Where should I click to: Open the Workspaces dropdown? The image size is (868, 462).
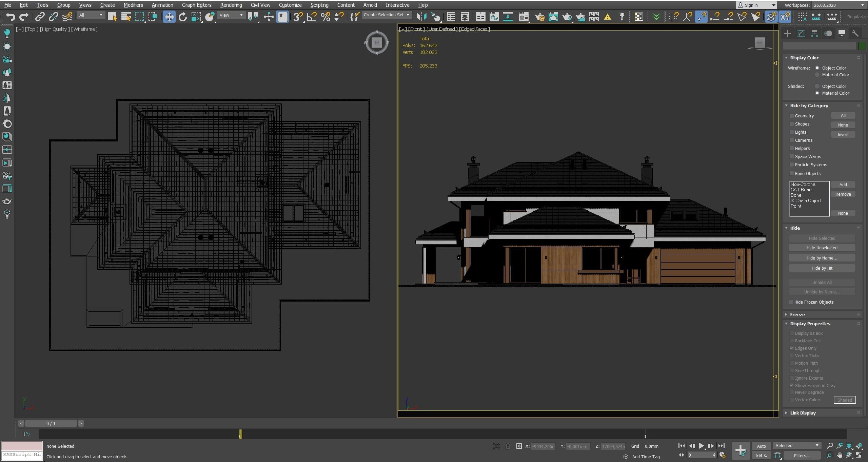tap(839, 5)
